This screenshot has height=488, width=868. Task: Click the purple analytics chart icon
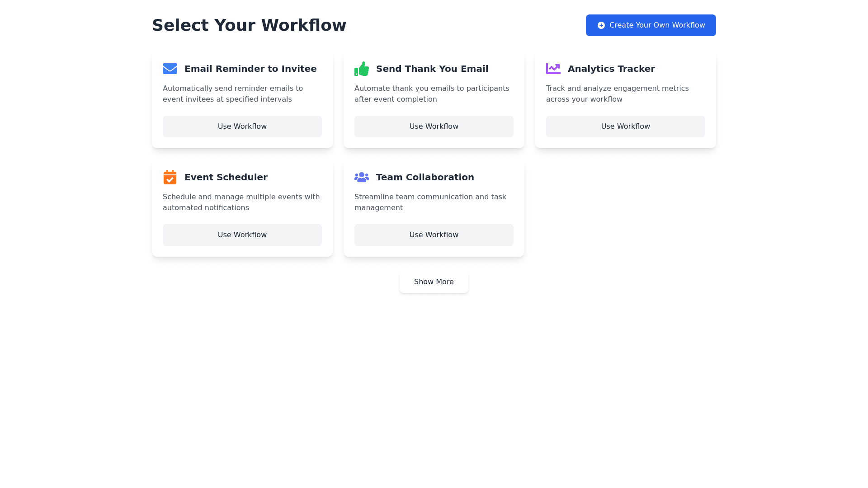553,69
